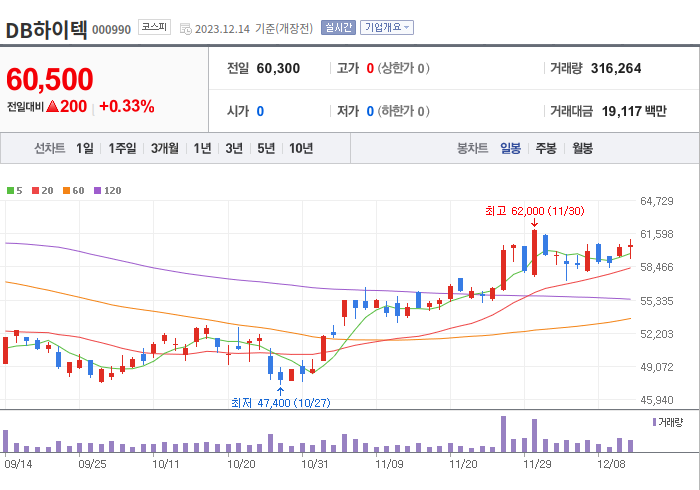Click the 최저 47,400 (10/27) label
The image size is (700, 490).
tap(281, 403)
